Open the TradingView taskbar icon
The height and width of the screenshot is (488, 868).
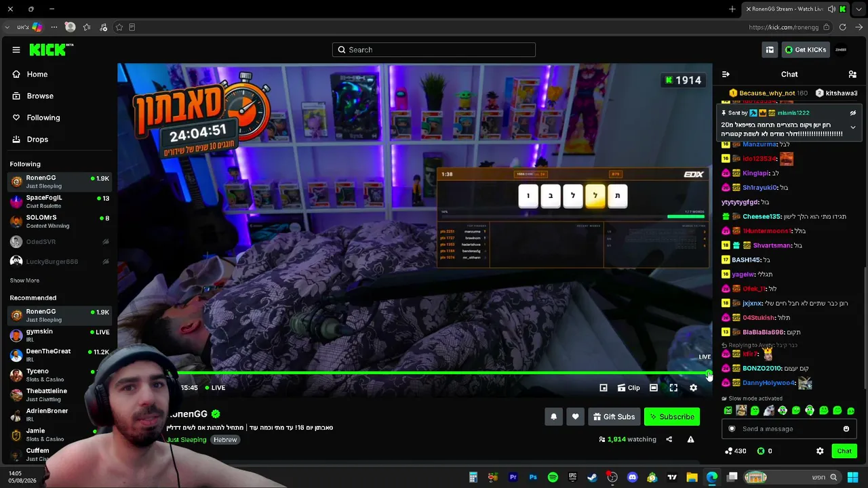click(672, 477)
